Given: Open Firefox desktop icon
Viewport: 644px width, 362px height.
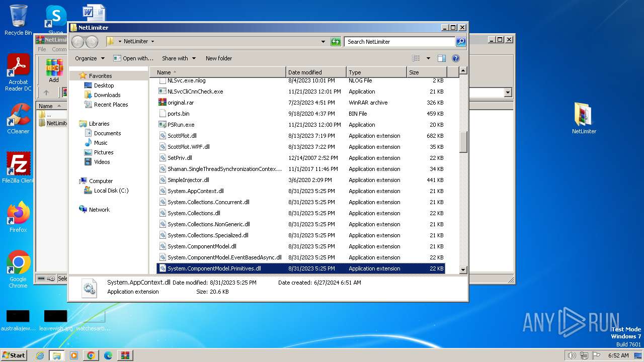Looking at the screenshot, I should 18,217.
